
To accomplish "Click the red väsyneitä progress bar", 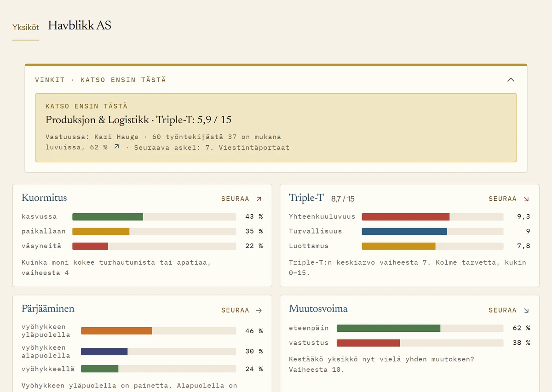I will [90, 246].
